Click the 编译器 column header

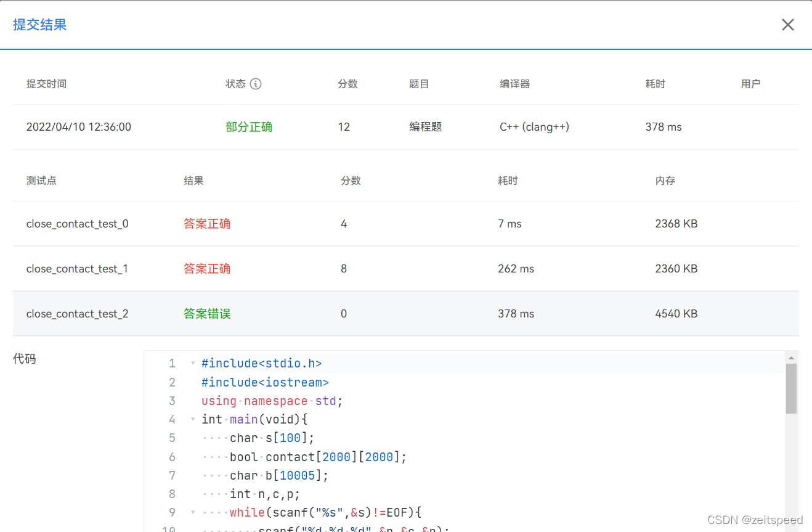tap(514, 84)
